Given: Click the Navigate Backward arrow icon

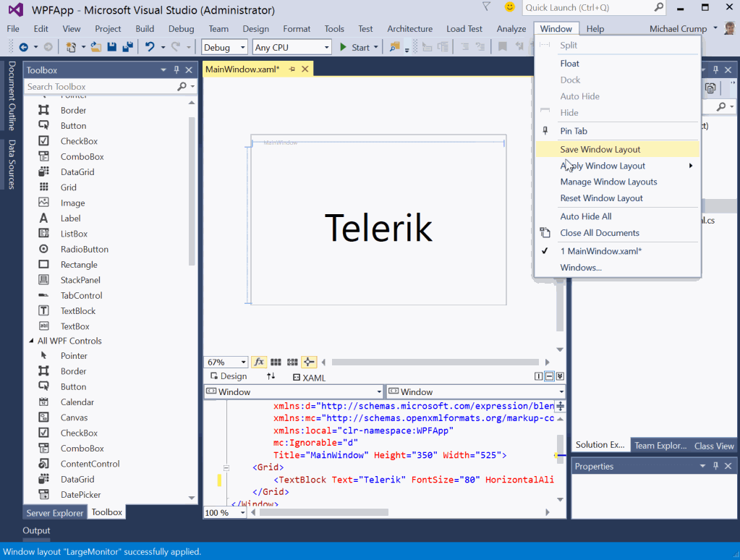Looking at the screenshot, I should click(x=23, y=47).
